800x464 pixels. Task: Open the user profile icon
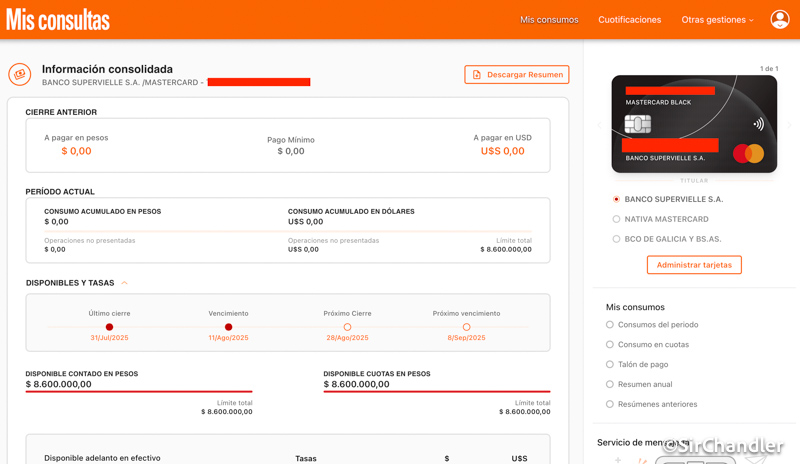[x=779, y=19]
